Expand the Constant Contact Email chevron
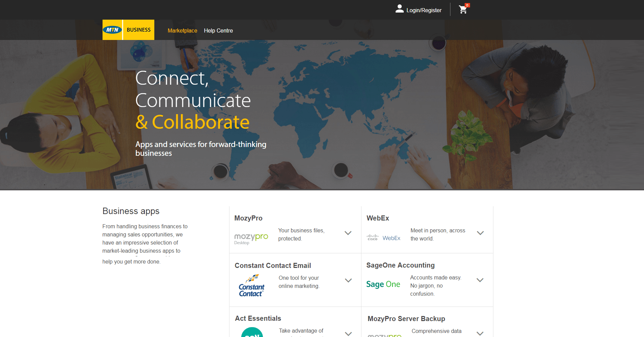 click(x=348, y=280)
